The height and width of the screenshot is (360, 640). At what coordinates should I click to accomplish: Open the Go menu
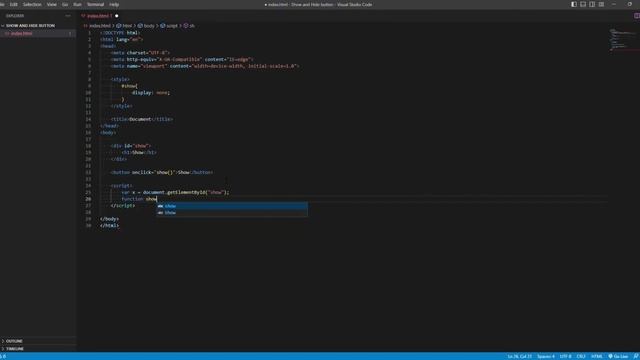pos(65,4)
